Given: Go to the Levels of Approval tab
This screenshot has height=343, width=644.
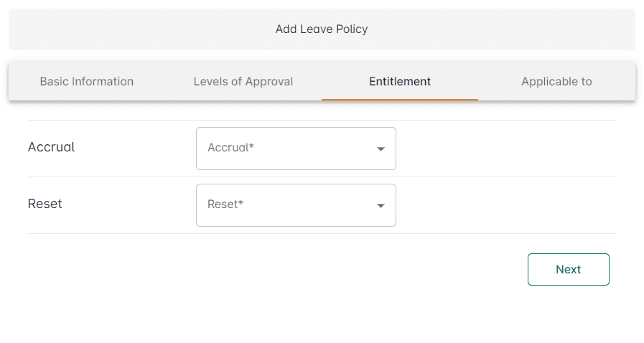Looking at the screenshot, I should point(243,81).
